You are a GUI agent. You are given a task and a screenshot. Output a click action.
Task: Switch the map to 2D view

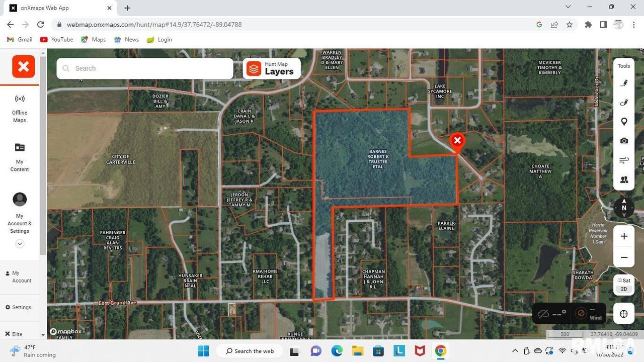tap(624, 289)
